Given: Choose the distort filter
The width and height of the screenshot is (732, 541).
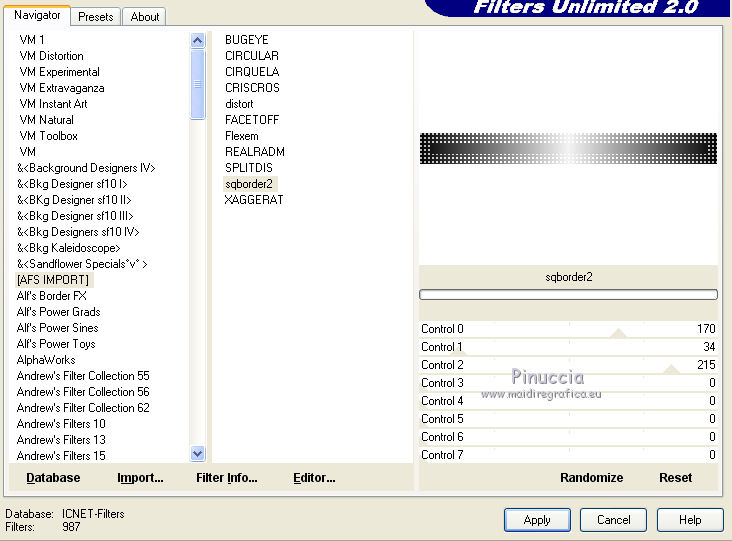Looking at the screenshot, I should pos(239,104).
